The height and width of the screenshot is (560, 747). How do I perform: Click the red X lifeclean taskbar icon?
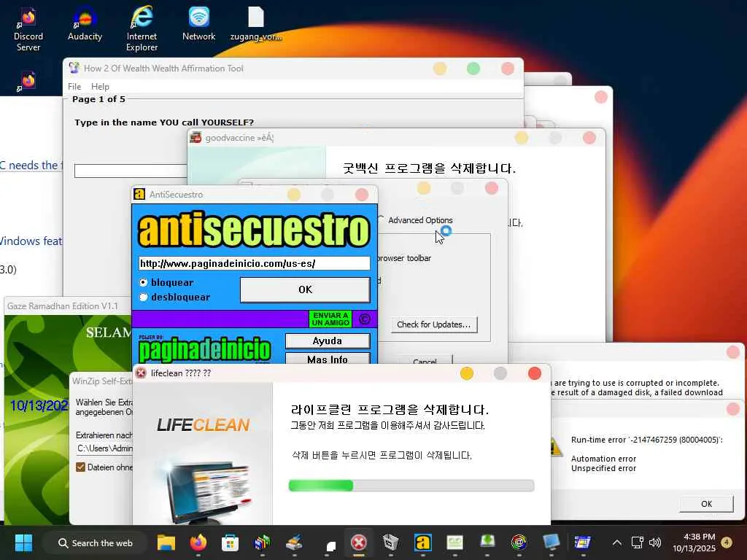pos(358,542)
